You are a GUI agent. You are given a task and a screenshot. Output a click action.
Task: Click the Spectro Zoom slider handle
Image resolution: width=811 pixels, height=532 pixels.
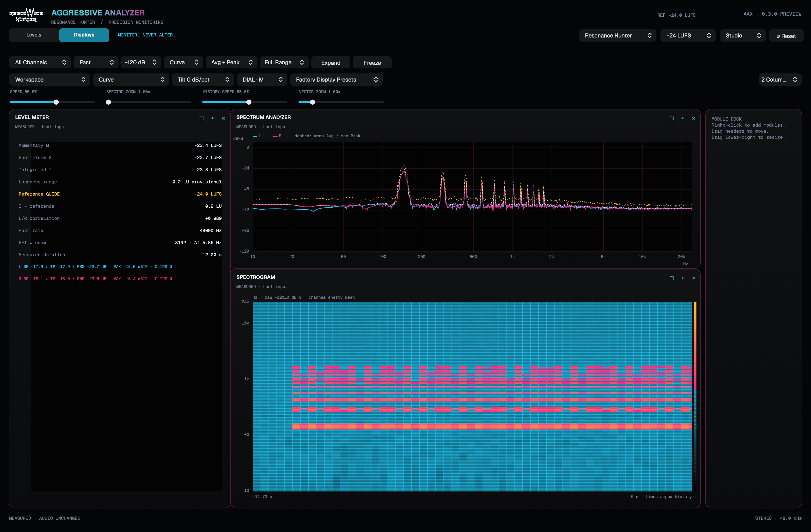[x=108, y=102]
